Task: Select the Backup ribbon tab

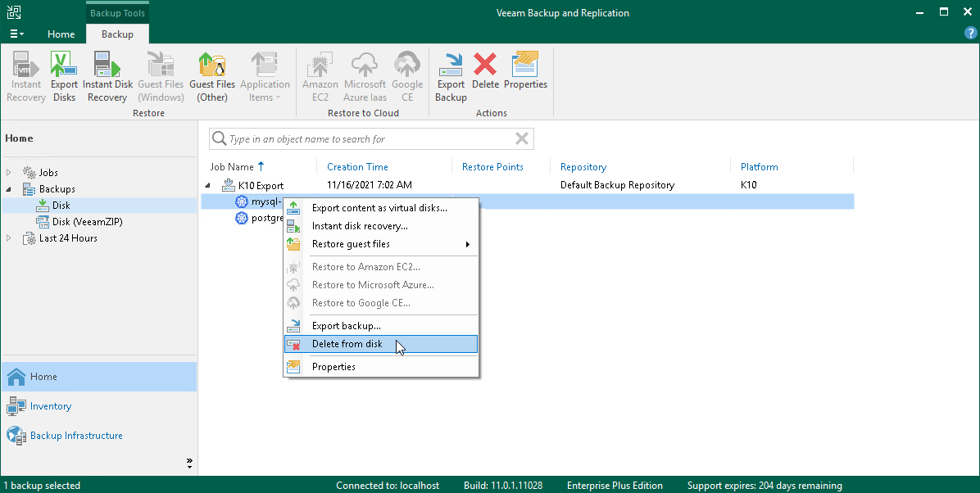Action: click(117, 34)
